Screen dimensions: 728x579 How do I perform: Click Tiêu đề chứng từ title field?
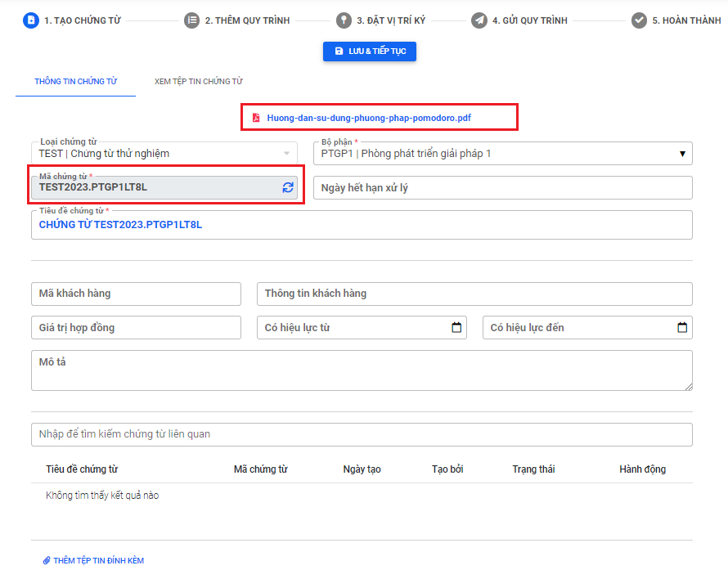click(362, 225)
